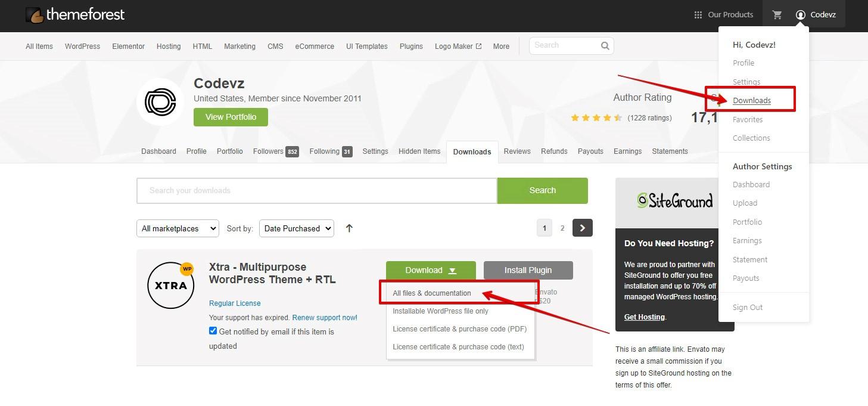
Task: Click the Xtra theme thumbnail
Action: [x=171, y=285]
